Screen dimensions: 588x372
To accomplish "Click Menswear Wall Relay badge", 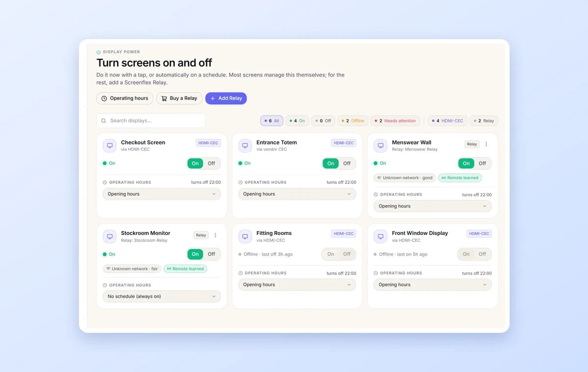I will click(x=472, y=144).
